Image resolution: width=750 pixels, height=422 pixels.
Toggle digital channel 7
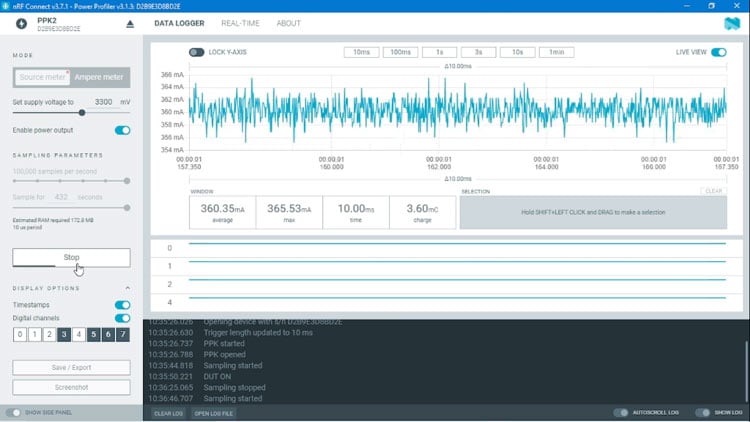click(123, 334)
